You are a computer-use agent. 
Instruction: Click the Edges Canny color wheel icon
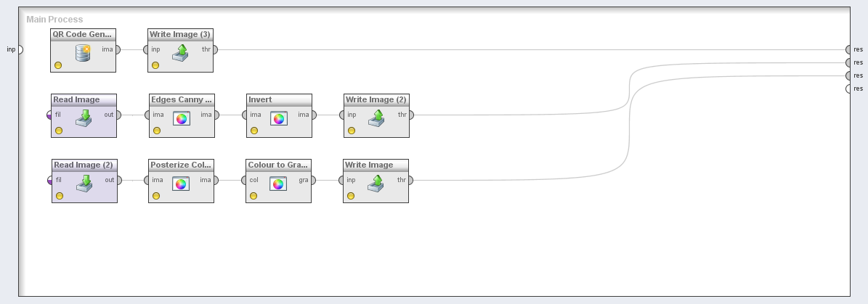click(182, 118)
